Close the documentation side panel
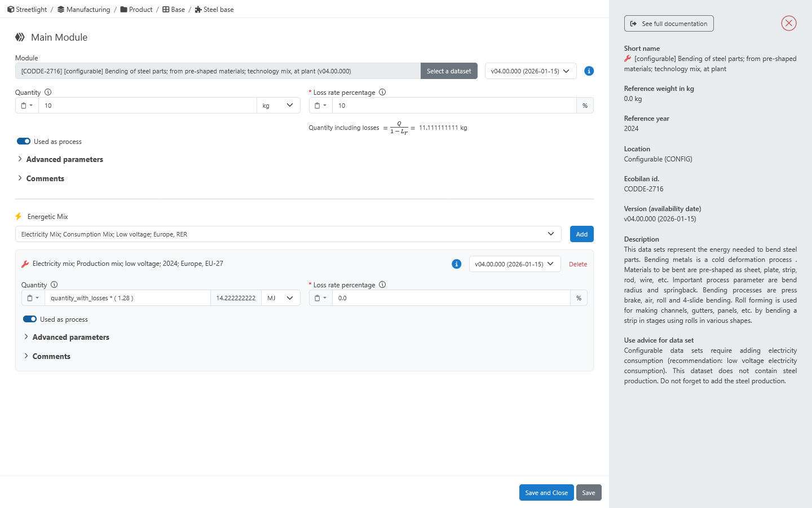 point(789,23)
